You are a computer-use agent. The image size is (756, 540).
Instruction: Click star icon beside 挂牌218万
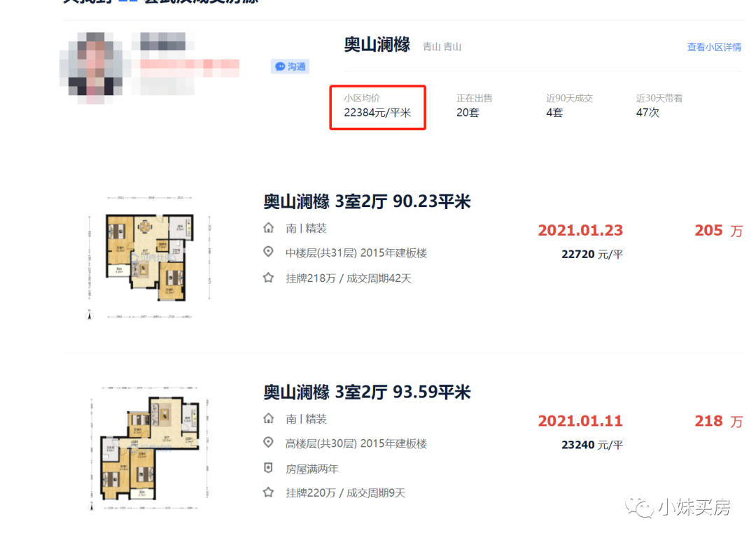coord(269,278)
